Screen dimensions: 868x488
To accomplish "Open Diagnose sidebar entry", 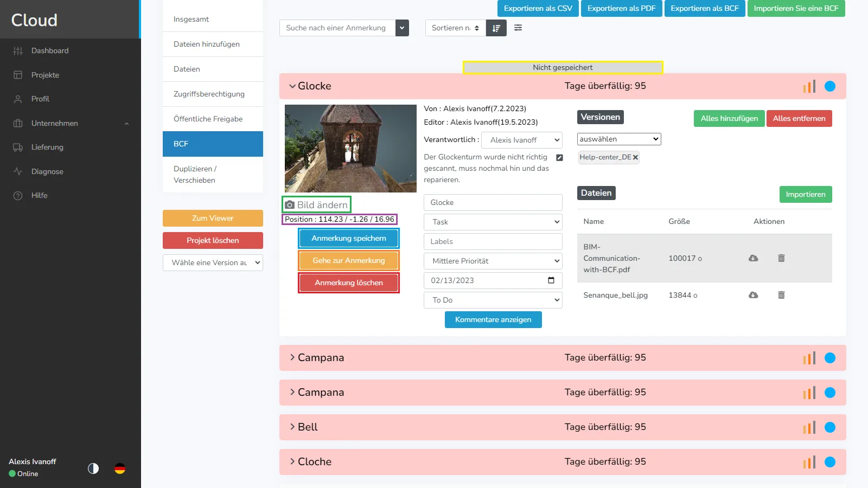I will [47, 171].
